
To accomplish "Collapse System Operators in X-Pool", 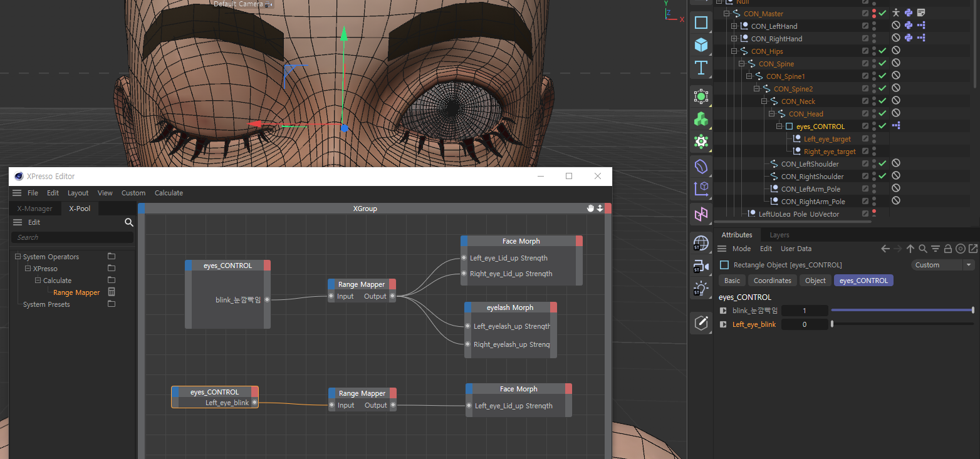I will (x=18, y=257).
